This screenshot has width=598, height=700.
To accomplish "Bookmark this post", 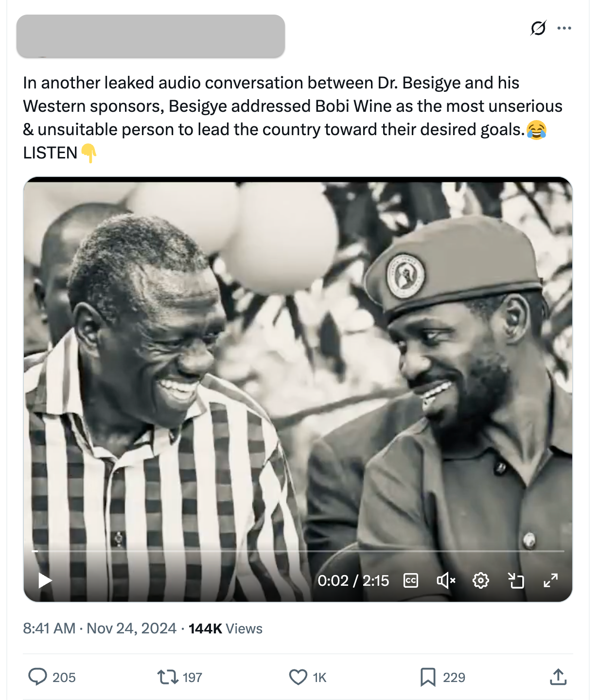I will tap(428, 677).
